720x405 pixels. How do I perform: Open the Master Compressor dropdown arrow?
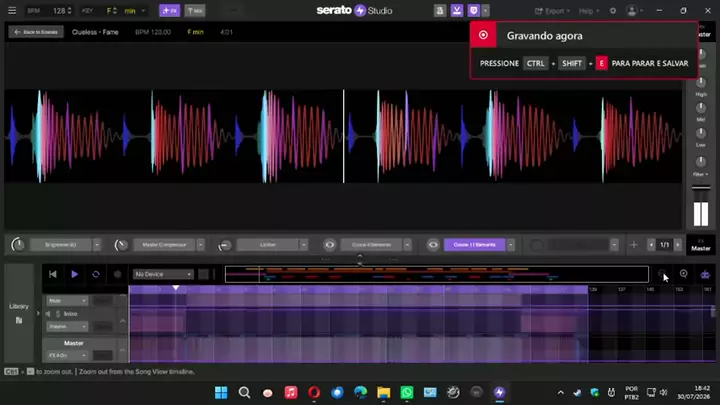pos(201,245)
